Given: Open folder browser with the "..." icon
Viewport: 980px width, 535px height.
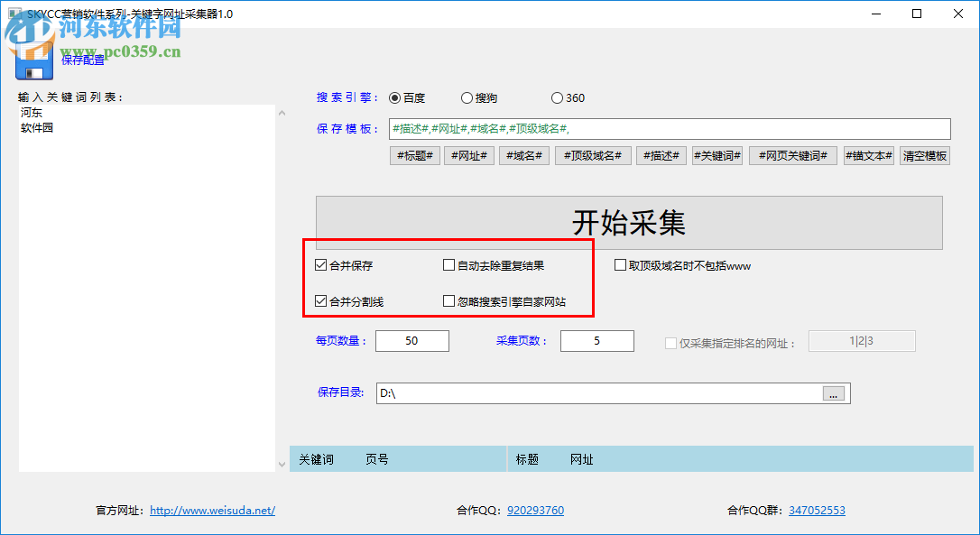Looking at the screenshot, I should (x=833, y=392).
